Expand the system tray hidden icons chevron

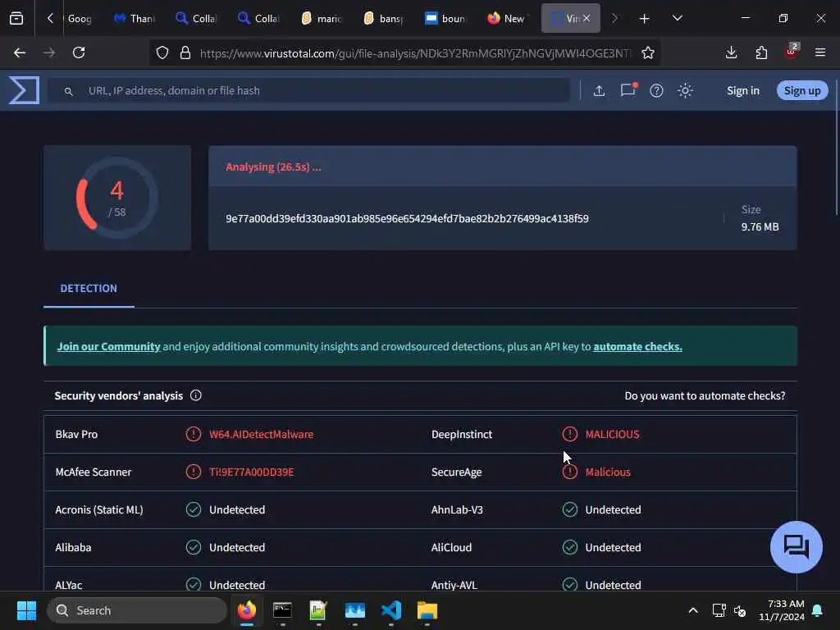692,610
